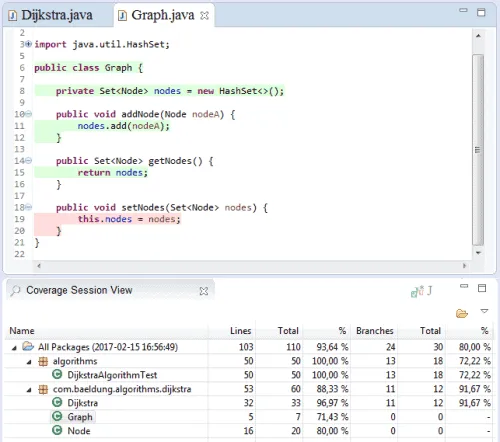Expand the folded import statements
Viewport: 500px width, 442px height.
[29, 44]
